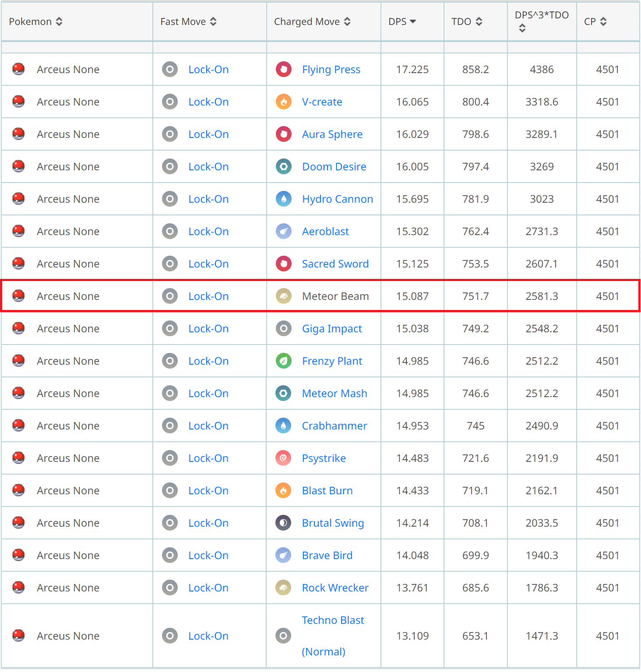Select the Poké Ball icon in Meteor Beam row
The width and height of the screenshot is (641, 672).
pos(18,296)
